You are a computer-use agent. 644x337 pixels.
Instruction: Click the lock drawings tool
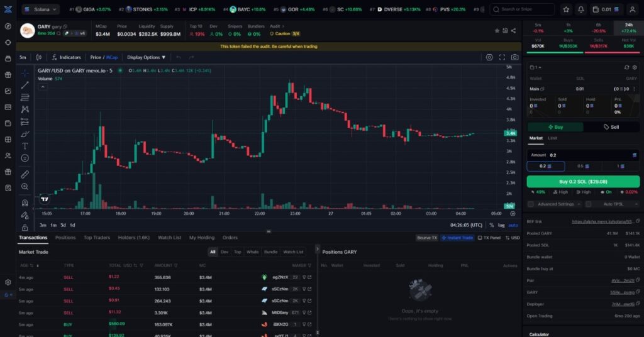coord(25,228)
